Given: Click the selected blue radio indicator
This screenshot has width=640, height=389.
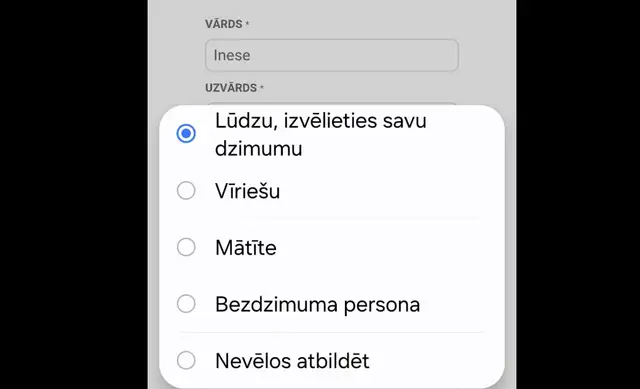Looking at the screenshot, I should pos(186,133).
